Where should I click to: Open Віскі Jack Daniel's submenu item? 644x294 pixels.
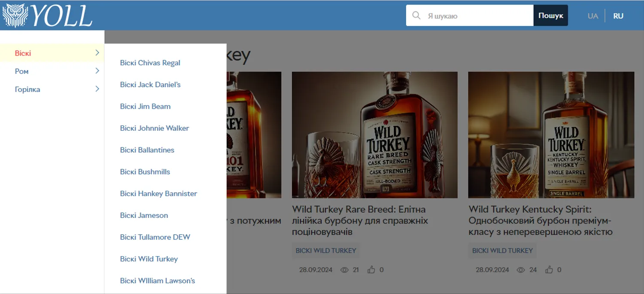tap(150, 85)
